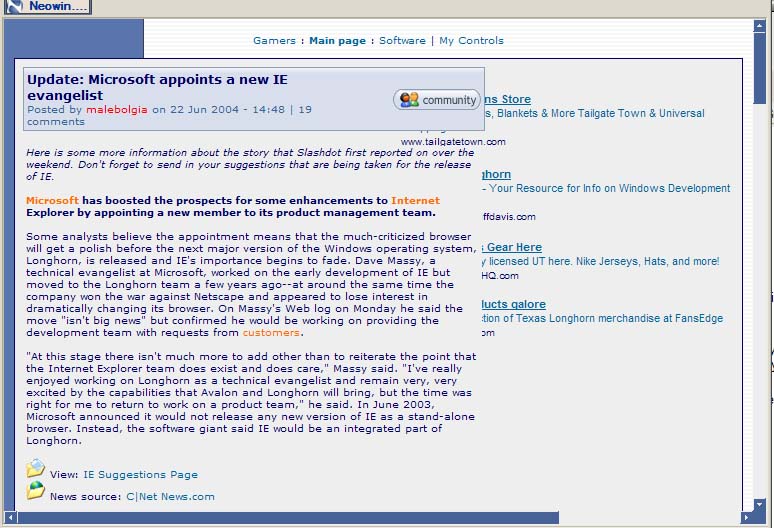Follow the orange Internet Explorer link

click(415, 200)
